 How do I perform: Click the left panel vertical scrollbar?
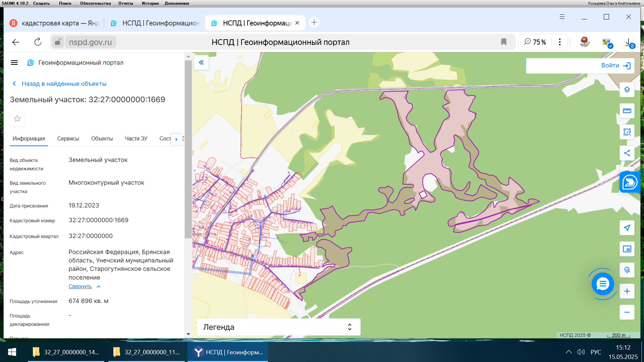(188, 149)
